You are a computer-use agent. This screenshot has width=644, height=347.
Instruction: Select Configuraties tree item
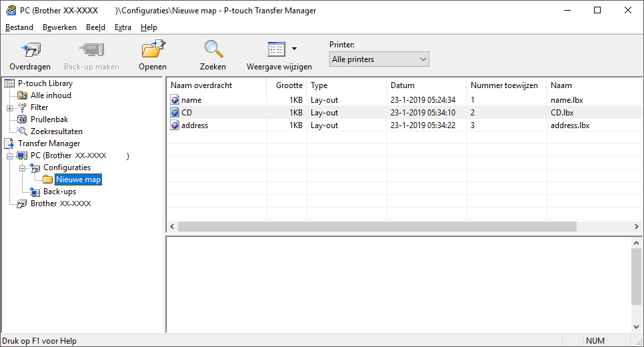tap(67, 167)
